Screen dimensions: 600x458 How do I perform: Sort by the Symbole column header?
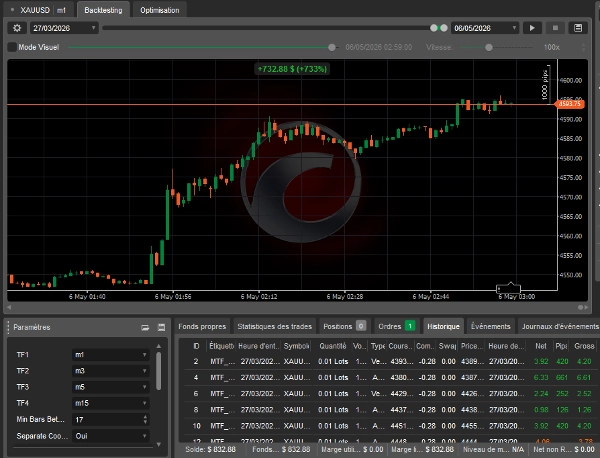(x=296, y=346)
